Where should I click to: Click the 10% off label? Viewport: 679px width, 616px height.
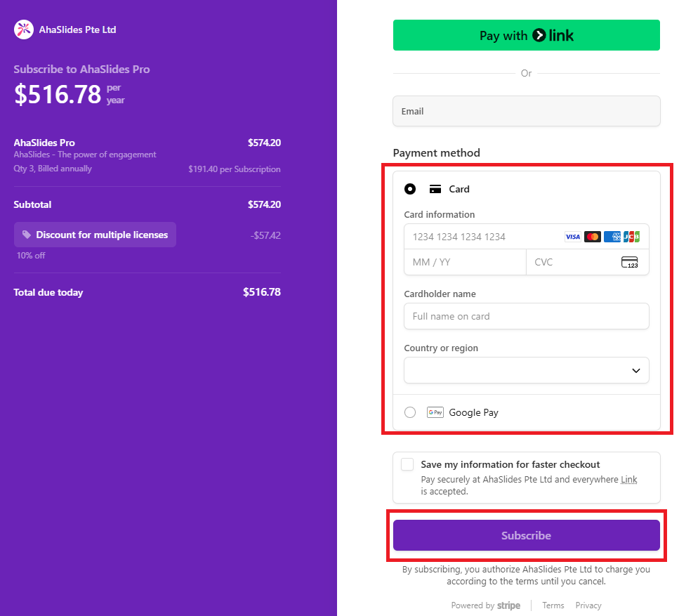(31, 256)
